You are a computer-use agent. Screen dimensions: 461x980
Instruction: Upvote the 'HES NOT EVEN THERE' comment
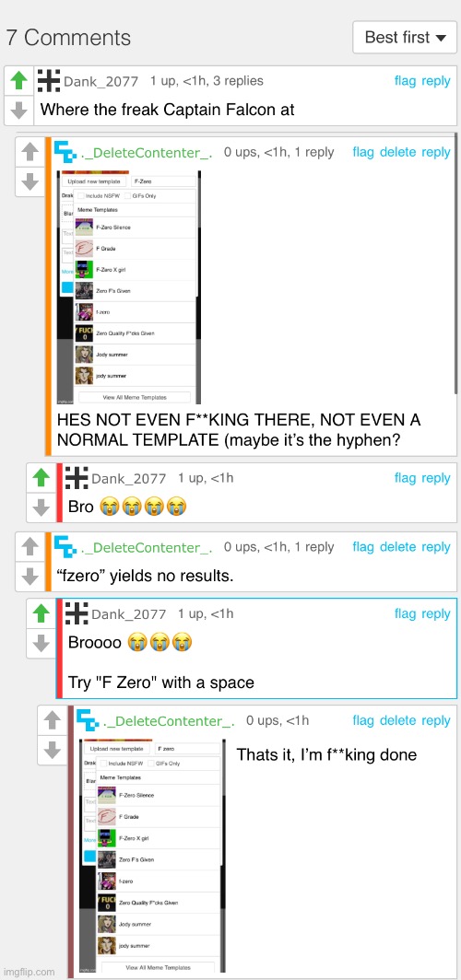[30, 152]
